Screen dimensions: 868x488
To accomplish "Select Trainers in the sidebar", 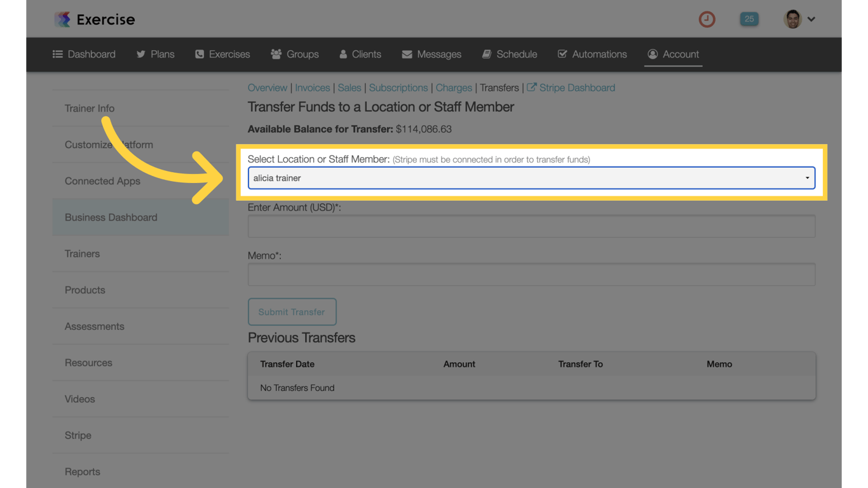I will pos(82,254).
